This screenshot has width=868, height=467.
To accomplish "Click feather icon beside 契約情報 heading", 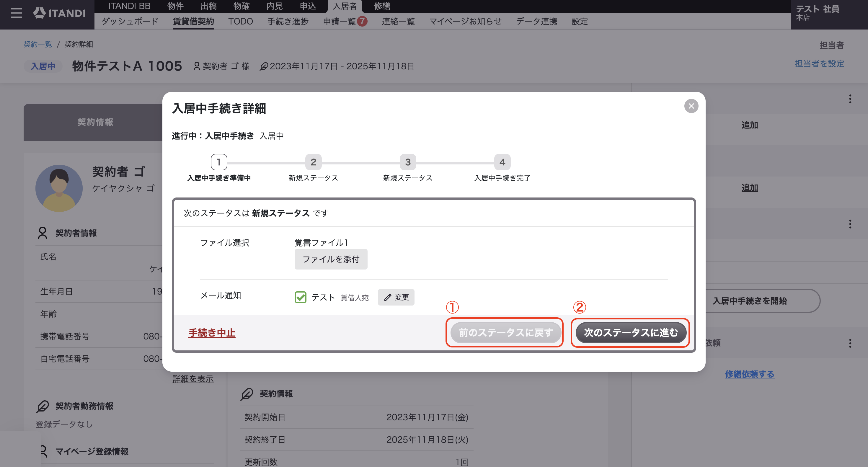I will pos(247,393).
